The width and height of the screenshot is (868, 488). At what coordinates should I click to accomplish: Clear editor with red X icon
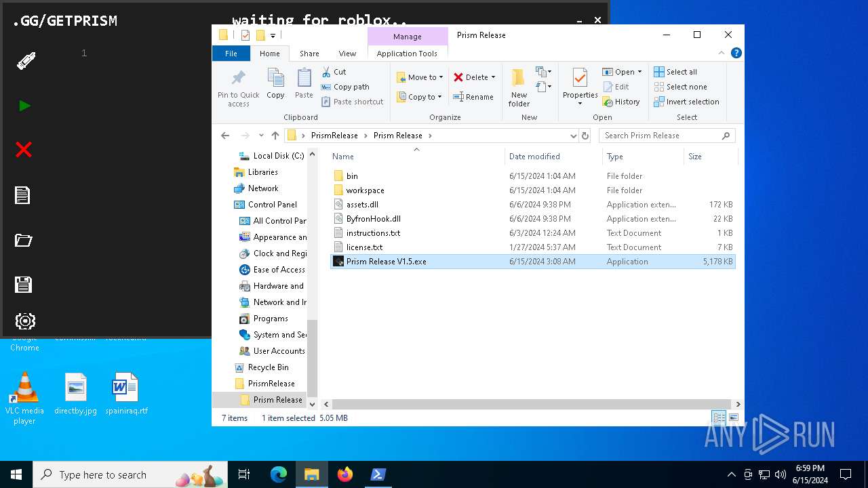coord(24,150)
